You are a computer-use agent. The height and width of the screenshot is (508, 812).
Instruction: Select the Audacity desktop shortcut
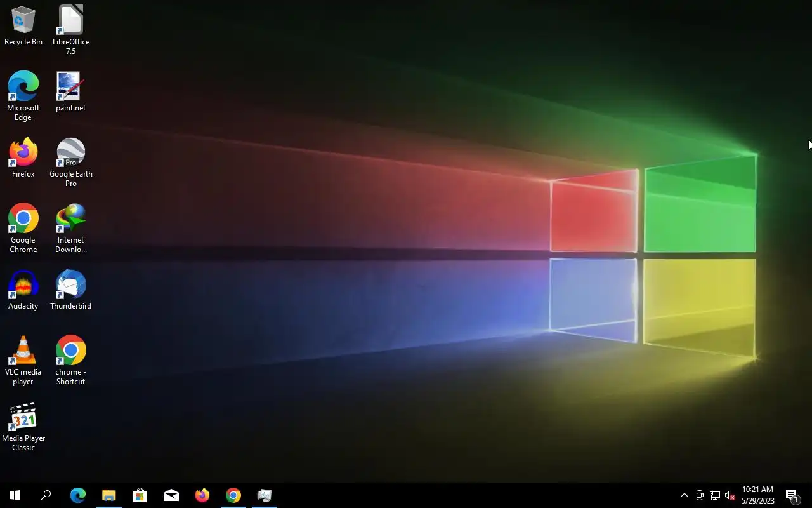(23, 290)
